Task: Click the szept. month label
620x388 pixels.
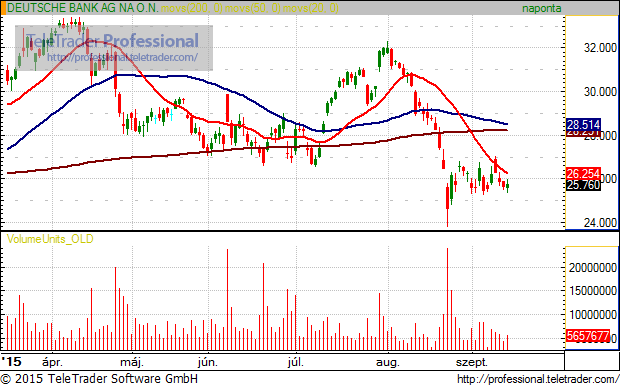Action: [472, 362]
